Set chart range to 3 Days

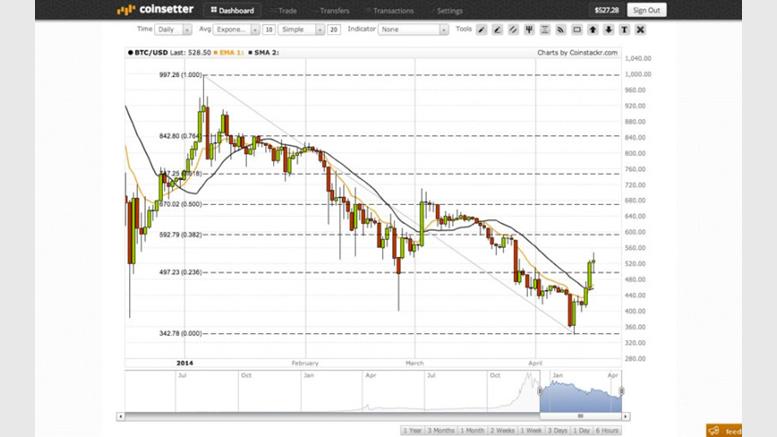coord(557,431)
